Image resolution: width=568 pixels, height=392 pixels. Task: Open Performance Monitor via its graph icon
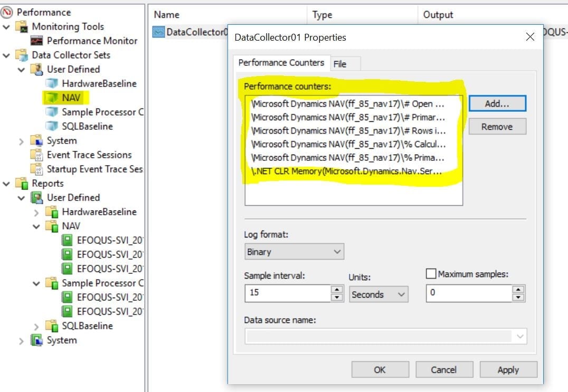36,41
